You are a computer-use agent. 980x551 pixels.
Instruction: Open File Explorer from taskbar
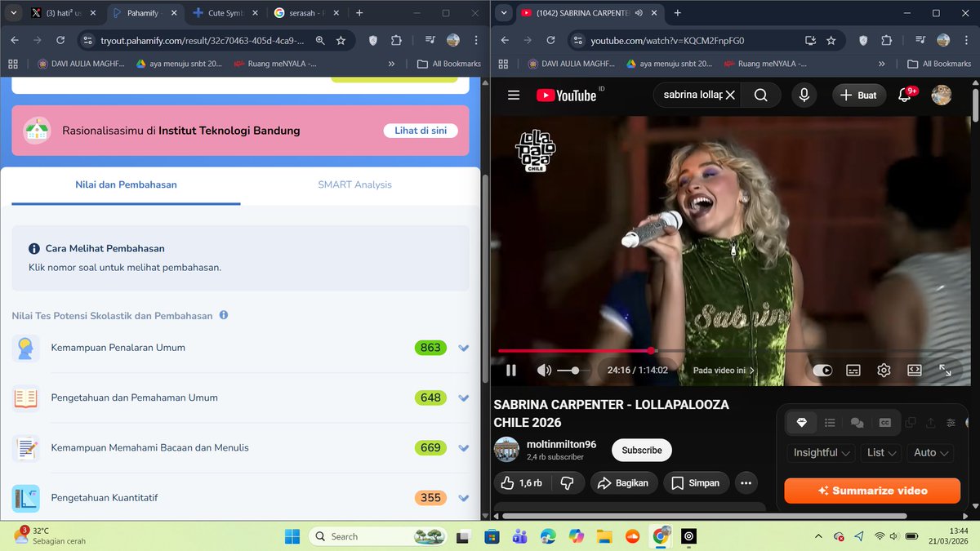(x=604, y=536)
